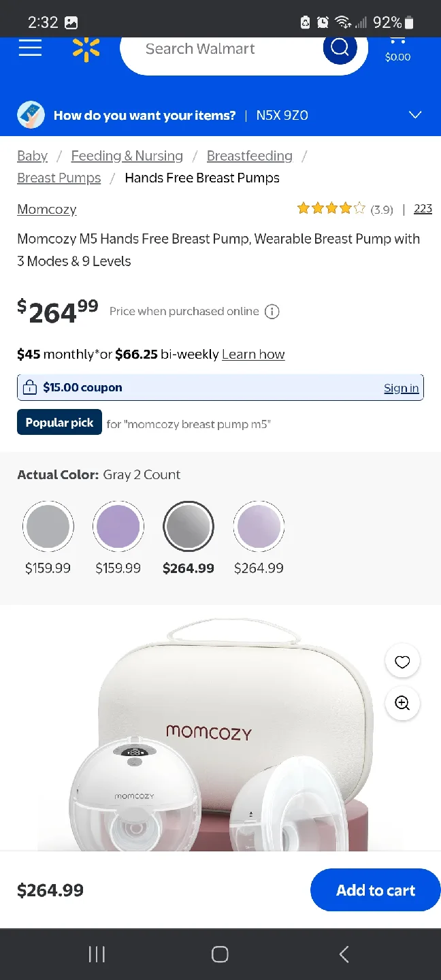Choose the purple $159.99 color option
This screenshot has width=441, height=980.
pyautogui.click(x=118, y=525)
